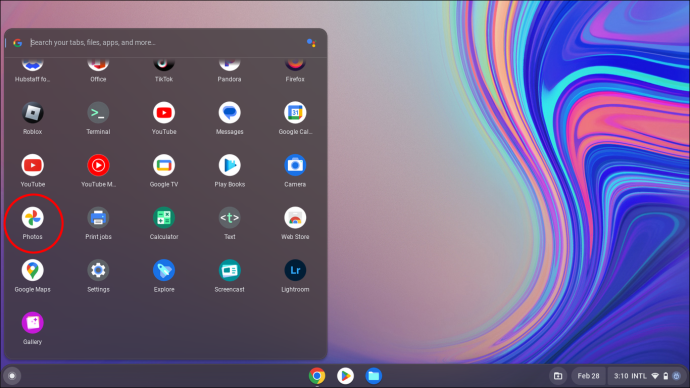Click the launcher circle button on shelf
Image resolution: width=690 pixels, height=388 pixels.
click(12, 376)
